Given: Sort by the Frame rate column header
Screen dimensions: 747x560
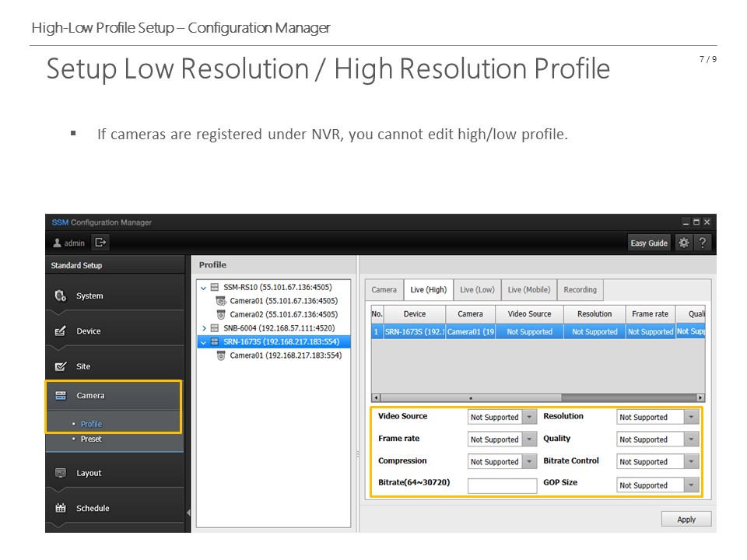Looking at the screenshot, I should [651, 313].
